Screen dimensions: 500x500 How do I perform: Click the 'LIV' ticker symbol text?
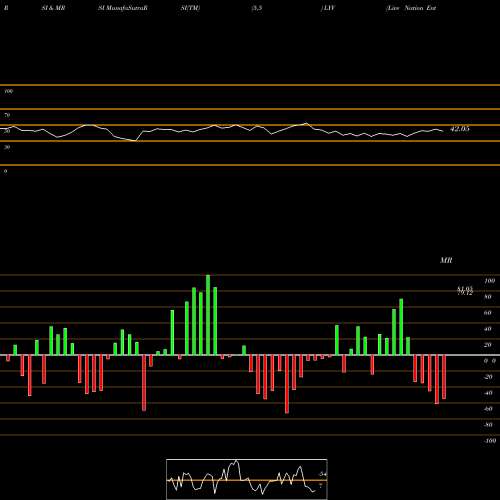[328, 8]
